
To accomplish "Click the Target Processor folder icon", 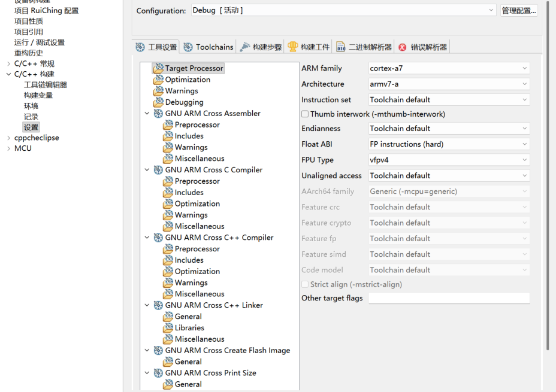I will coord(158,69).
